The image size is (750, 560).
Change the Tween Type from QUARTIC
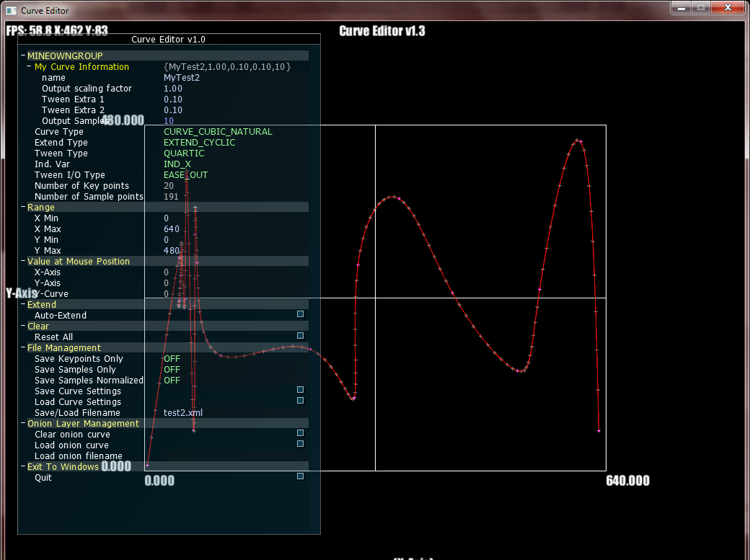click(x=184, y=153)
